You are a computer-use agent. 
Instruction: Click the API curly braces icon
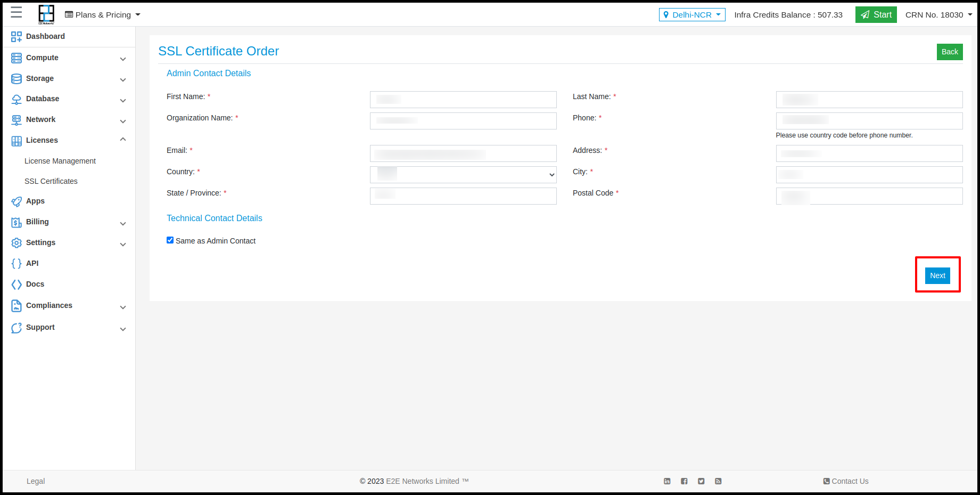click(x=17, y=264)
